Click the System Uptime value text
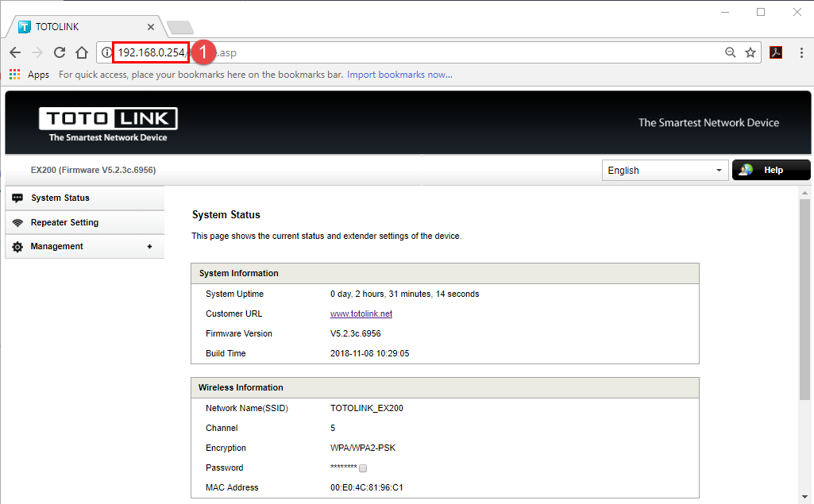Screen dimensions: 814x504 click(404, 294)
